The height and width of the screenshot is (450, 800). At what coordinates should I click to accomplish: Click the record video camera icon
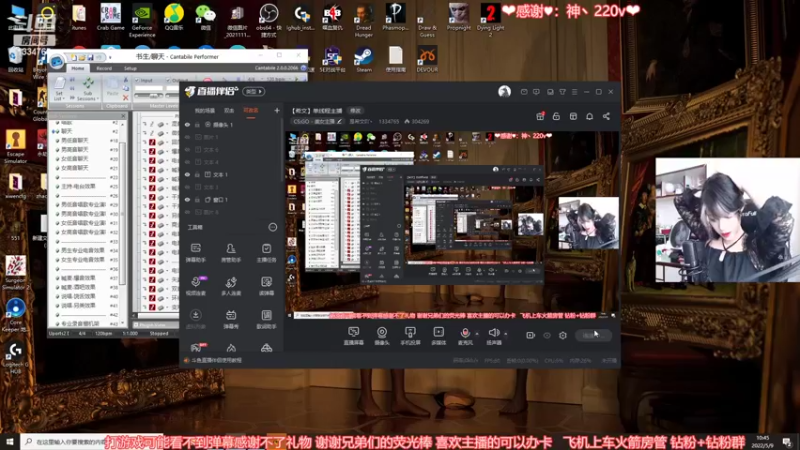531,335
